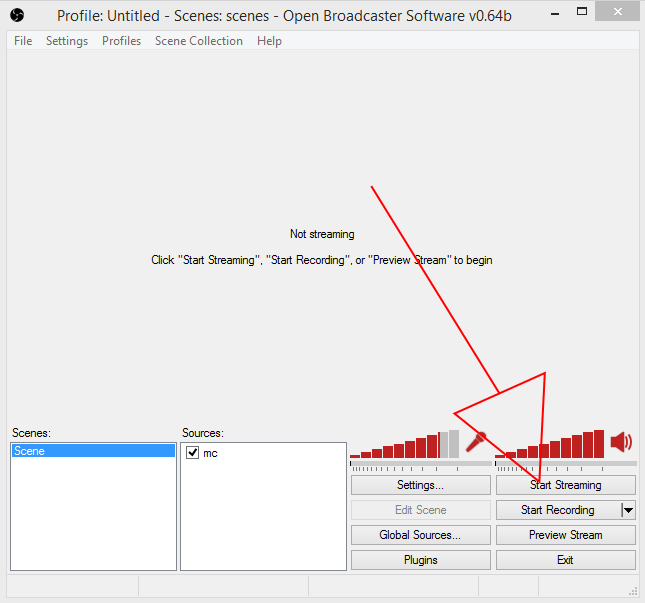This screenshot has width=645, height=603.
Task: Toggle the mc source checkbox
Action: tap(193, 452)
